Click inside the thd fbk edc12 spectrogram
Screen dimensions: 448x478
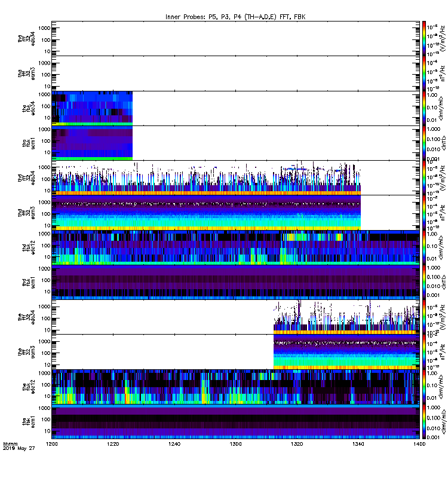235,247
